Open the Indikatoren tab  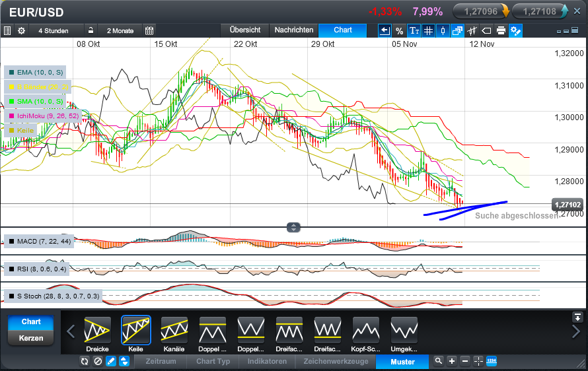(267, 361)
